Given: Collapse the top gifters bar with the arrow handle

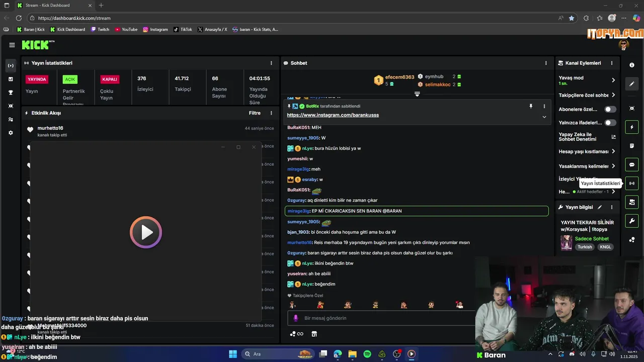Looking at the screenshot, I should [417, 94].
